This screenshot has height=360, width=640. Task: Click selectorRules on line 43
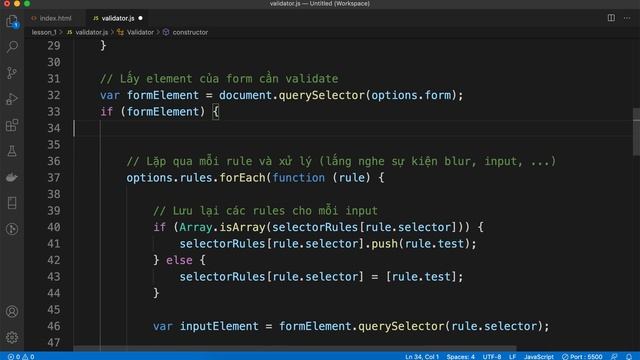[222, 277]
